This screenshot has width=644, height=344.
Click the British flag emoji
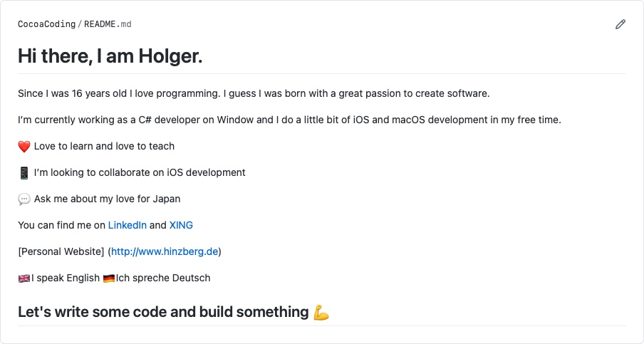24,278
